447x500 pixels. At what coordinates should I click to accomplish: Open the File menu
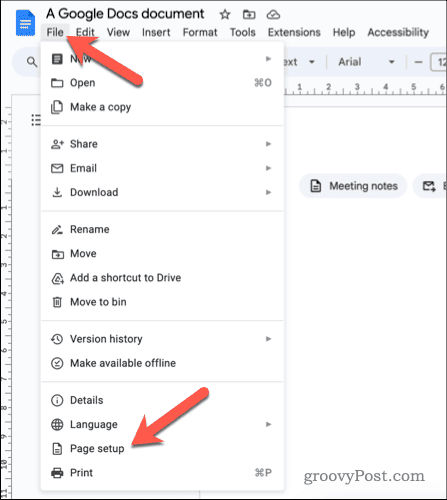pyautogui.click(x=55, y=32)
